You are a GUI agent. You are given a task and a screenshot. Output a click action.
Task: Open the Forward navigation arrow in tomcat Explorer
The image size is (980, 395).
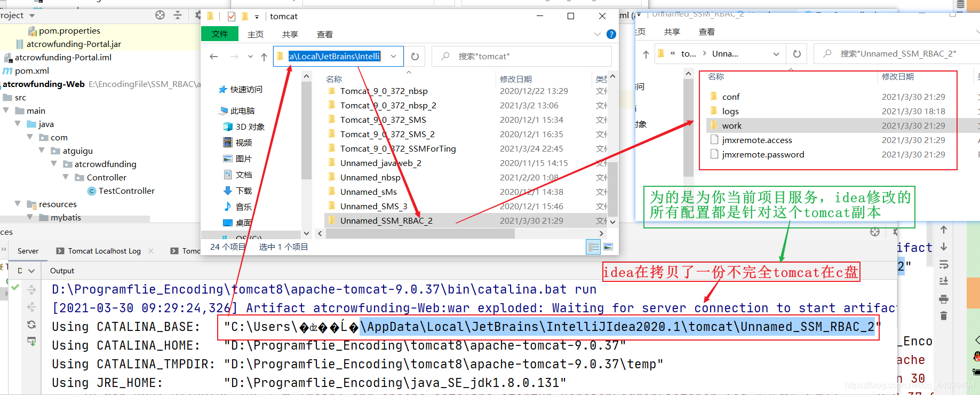[234, 57]
